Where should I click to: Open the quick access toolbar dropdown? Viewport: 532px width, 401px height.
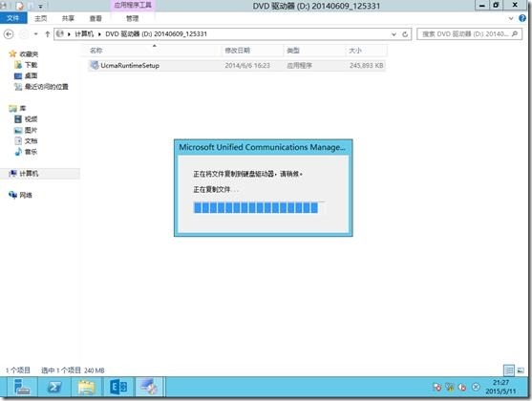[40, 6]
